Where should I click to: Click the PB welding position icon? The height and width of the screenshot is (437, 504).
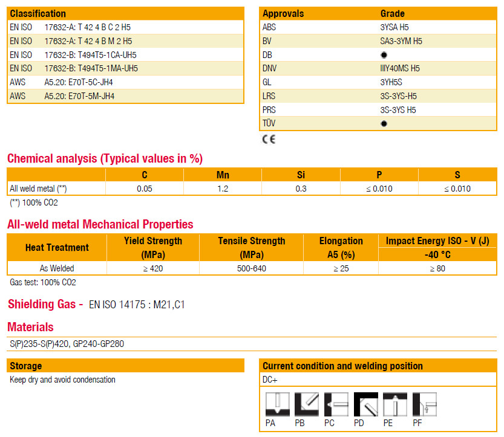[x=306, y=404]
